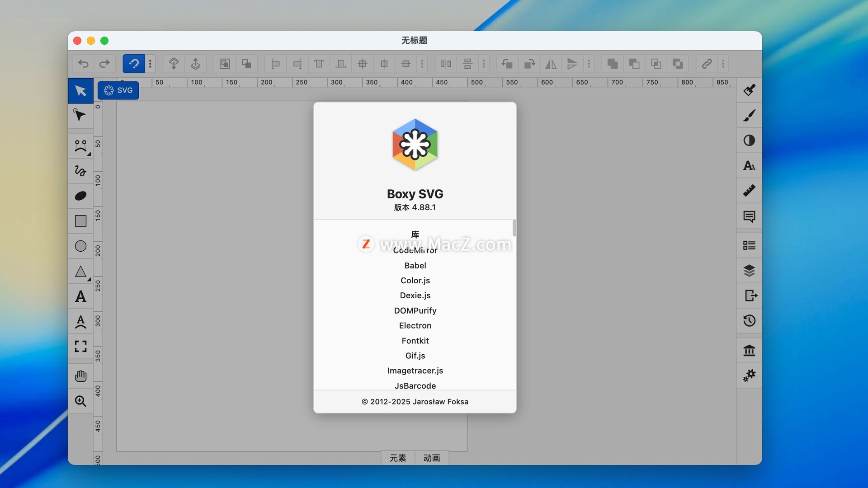868x488 pixels.
Task: Select the Zoom magnifier tool
Action: [x=80, y=401]
